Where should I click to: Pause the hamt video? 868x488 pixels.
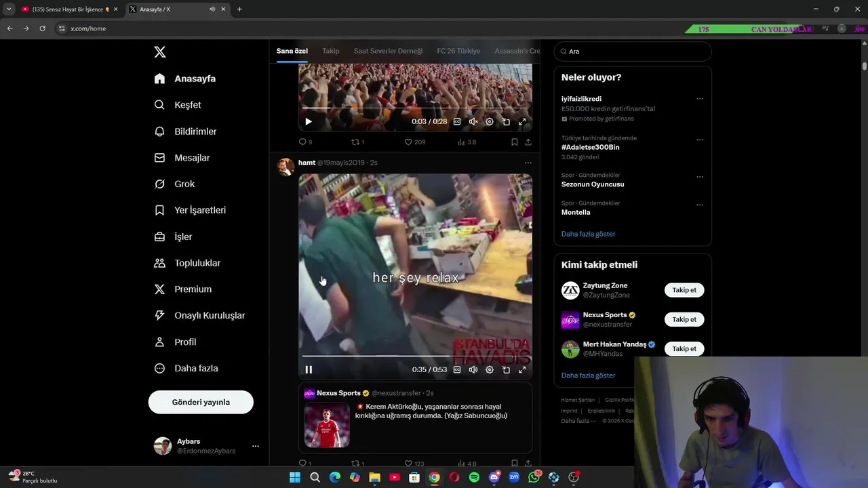(x=309, y=370)
